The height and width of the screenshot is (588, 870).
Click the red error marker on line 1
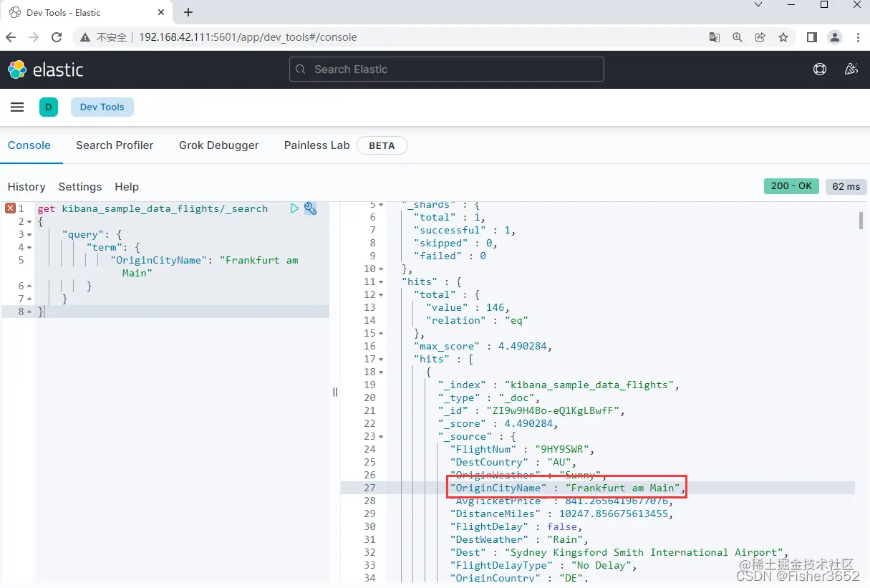(x=10, y=208)
